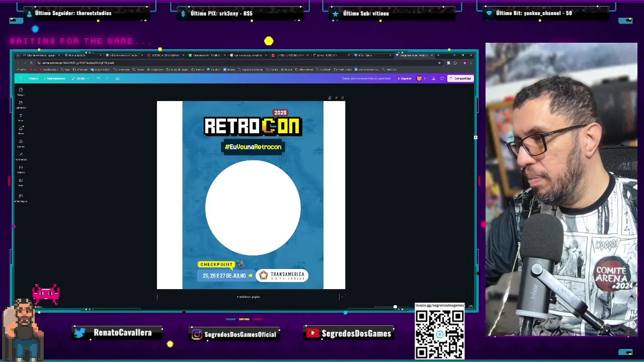Open the Mídia Mágica panel in sidebar
The height and width of the screenshot is (362, 644).
(21, 198)
